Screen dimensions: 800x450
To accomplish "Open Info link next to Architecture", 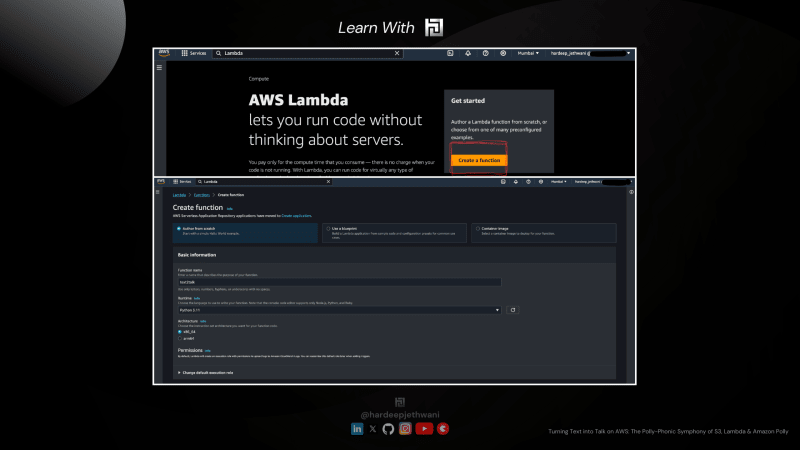I will pos(203,321).
